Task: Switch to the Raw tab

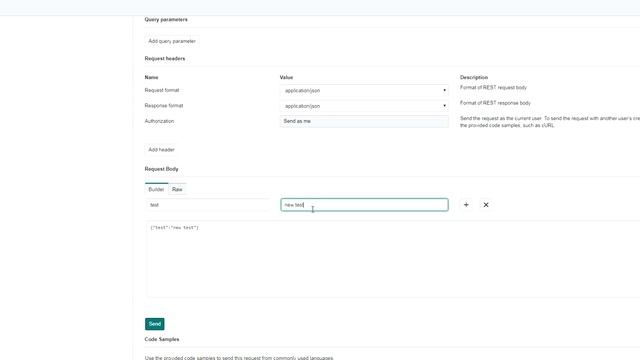Action: pos(177,189)
